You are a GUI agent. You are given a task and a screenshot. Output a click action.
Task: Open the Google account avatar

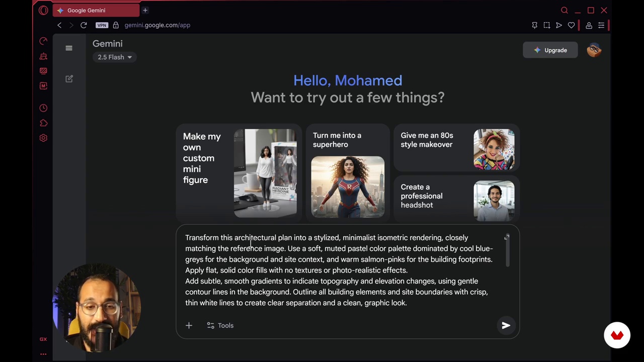tap(594, 50)
